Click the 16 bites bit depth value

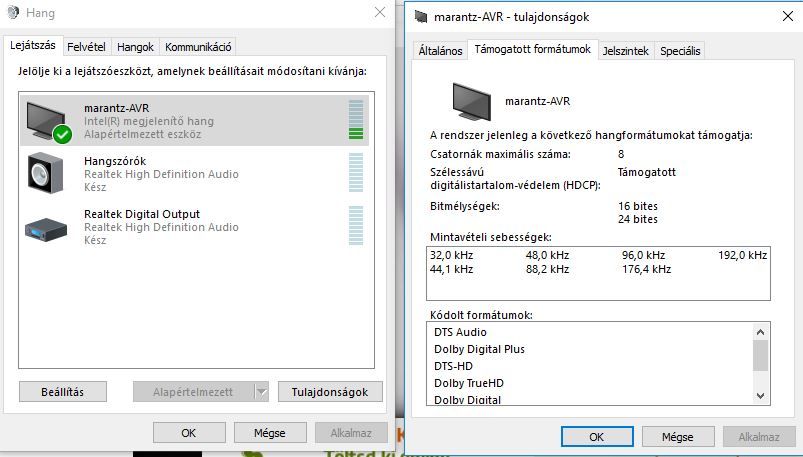(638, 206)
